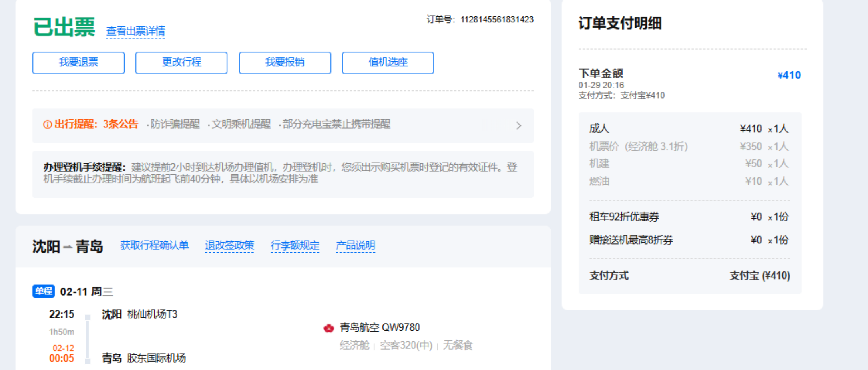Click the 更改行程 change itinerary button
The height and width of the screenshot is (370, 868).
click(181, 63)
